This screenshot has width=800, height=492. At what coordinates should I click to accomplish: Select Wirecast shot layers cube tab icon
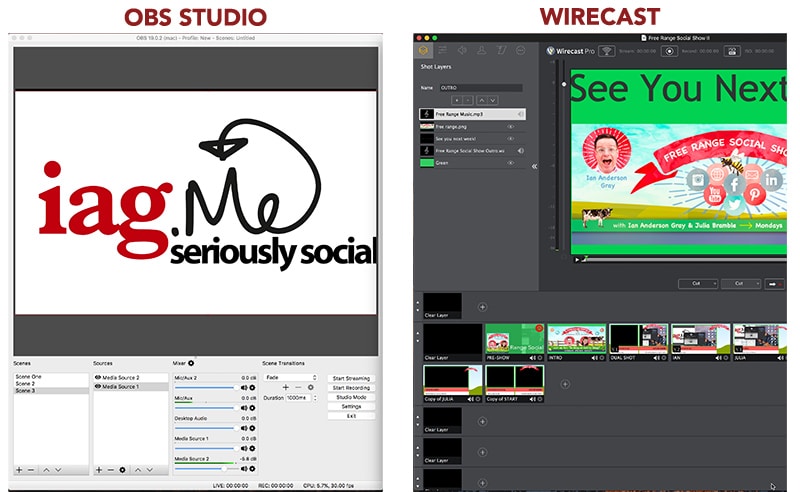point(423,50)
